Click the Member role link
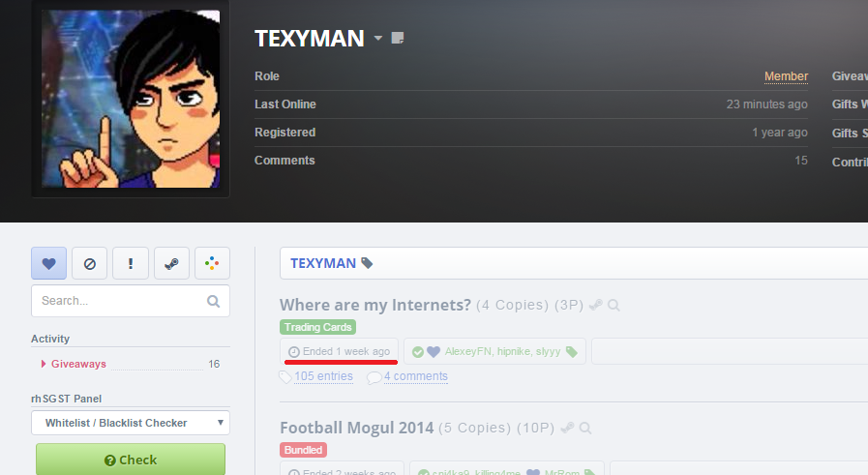The image size is (868, 475). click(x=786, y=76)
